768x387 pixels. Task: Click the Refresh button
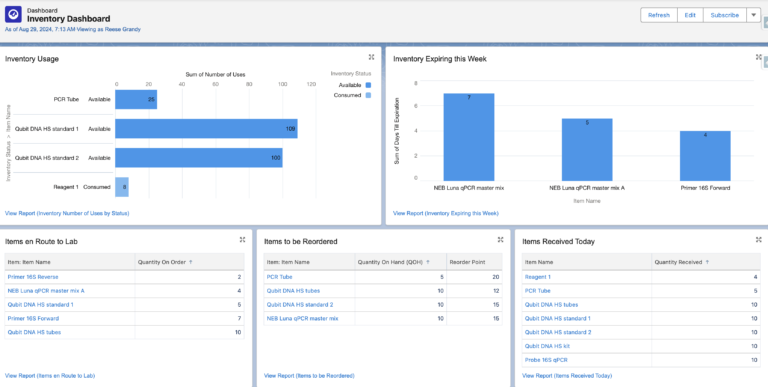(659, 15)
